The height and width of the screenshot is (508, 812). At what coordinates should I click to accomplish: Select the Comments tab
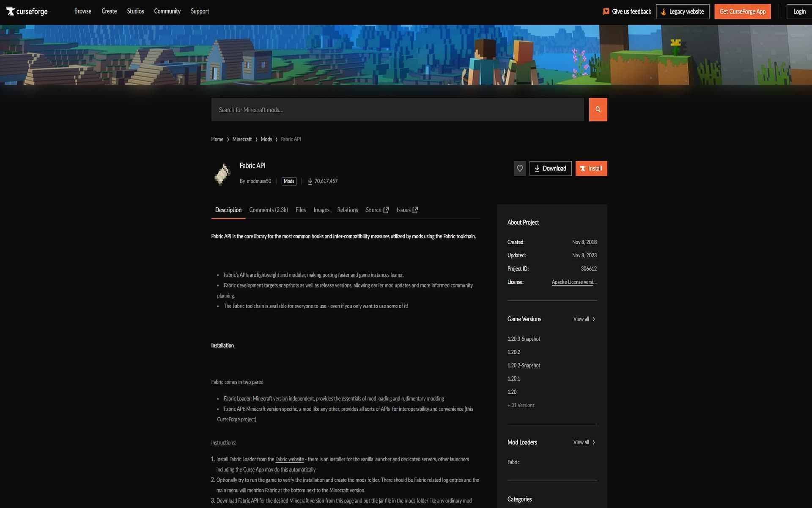[x=268, y=210]
